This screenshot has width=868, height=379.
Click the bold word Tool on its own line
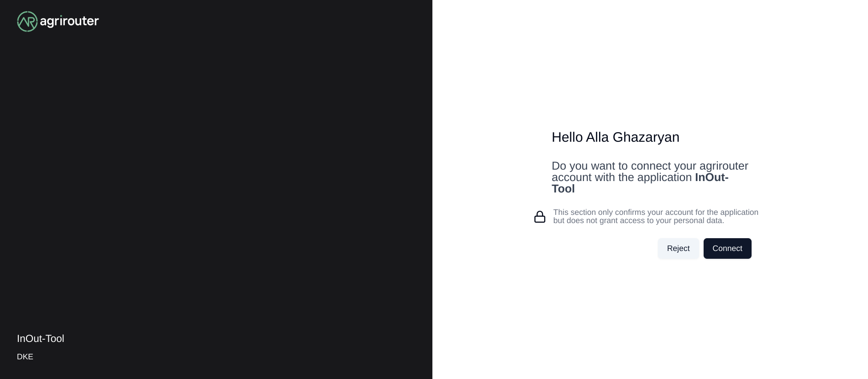pyautogui.click(x=563, y=189)
